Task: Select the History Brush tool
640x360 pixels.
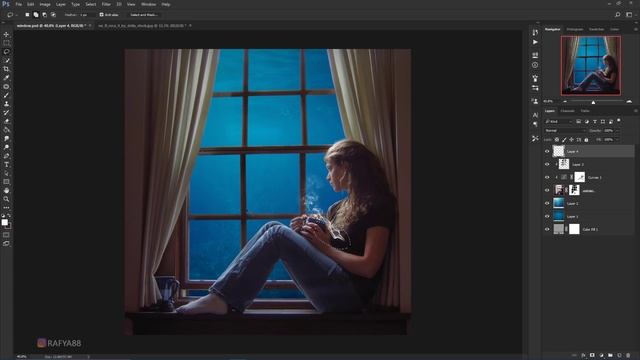Action: [x=6, y=112]
